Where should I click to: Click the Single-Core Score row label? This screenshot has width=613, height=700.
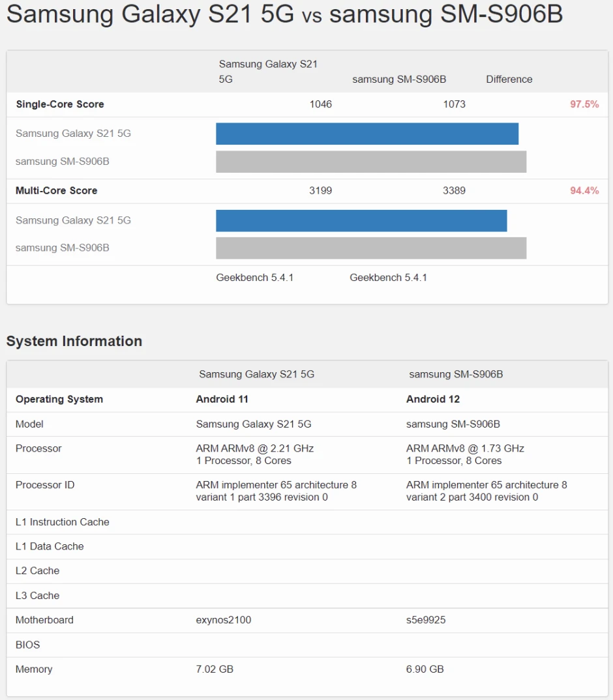click(x=60, y=104)
